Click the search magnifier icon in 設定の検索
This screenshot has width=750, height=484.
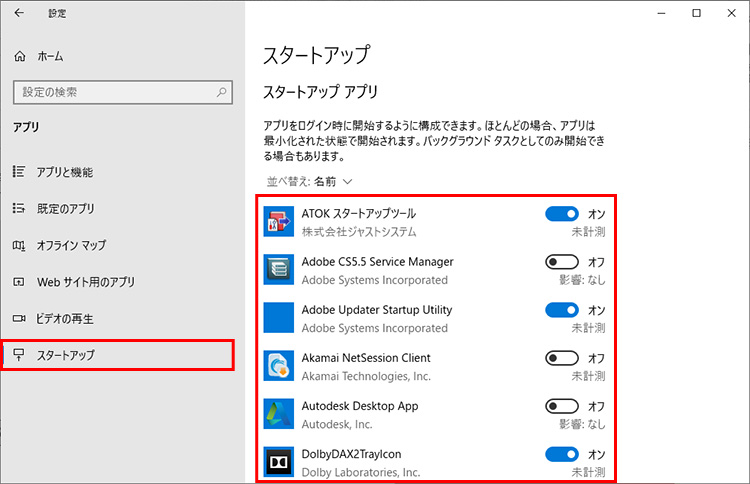(x=219, y=92)
